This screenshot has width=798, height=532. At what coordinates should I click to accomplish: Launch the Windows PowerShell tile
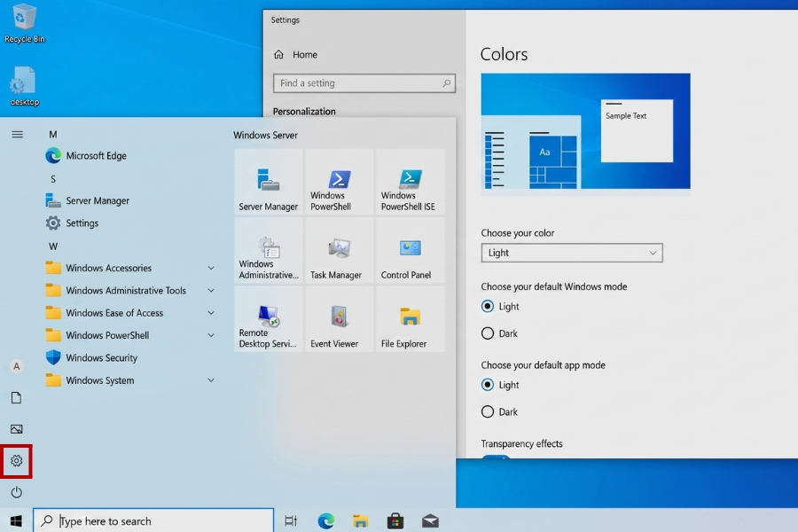pyautogui.click(x=339, y=183)
